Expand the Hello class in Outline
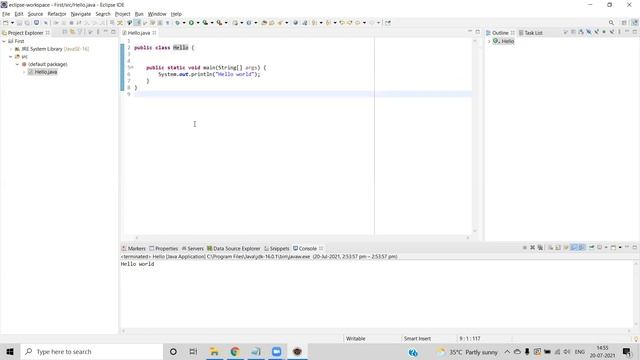Viewport: 640px width, 360px height. (x=489, y=41)
